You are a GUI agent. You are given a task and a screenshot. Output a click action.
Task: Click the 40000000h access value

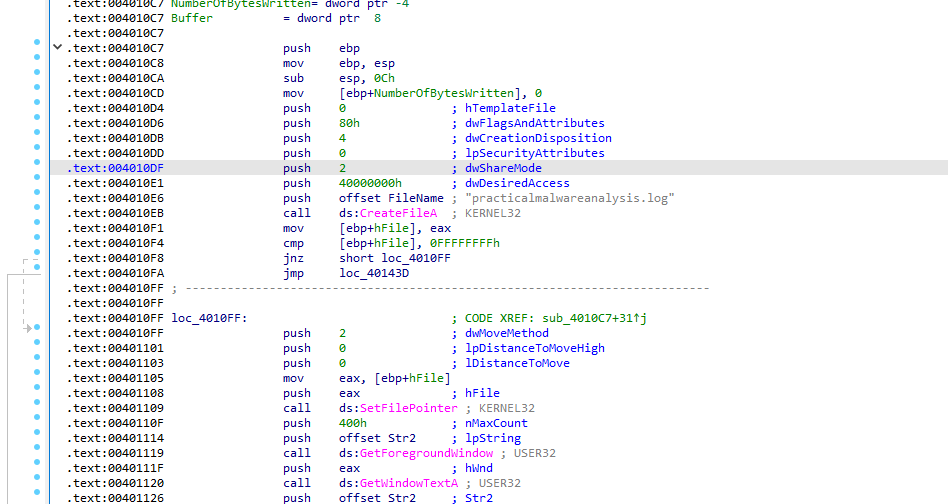[x=371, y=183]
